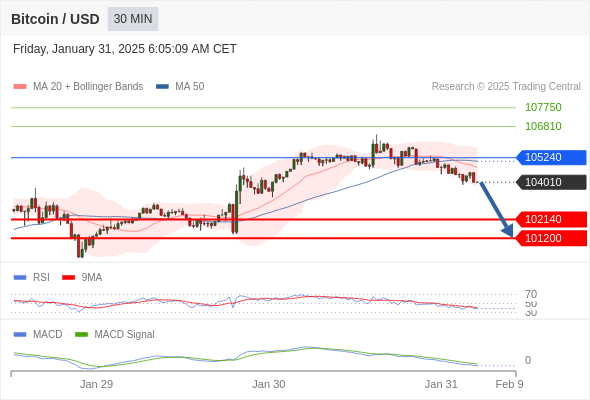Click the 9MA red legend swatch

tap(68, 278)
